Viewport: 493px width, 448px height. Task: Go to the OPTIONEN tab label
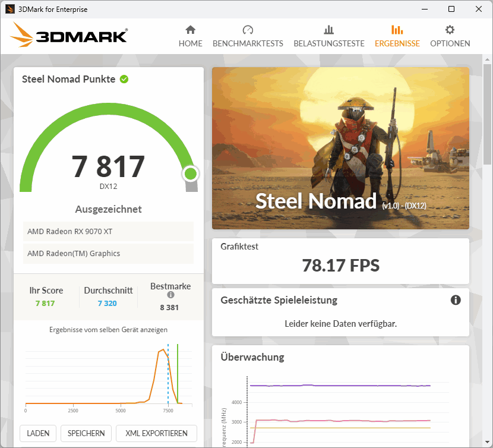click(450, 43)
